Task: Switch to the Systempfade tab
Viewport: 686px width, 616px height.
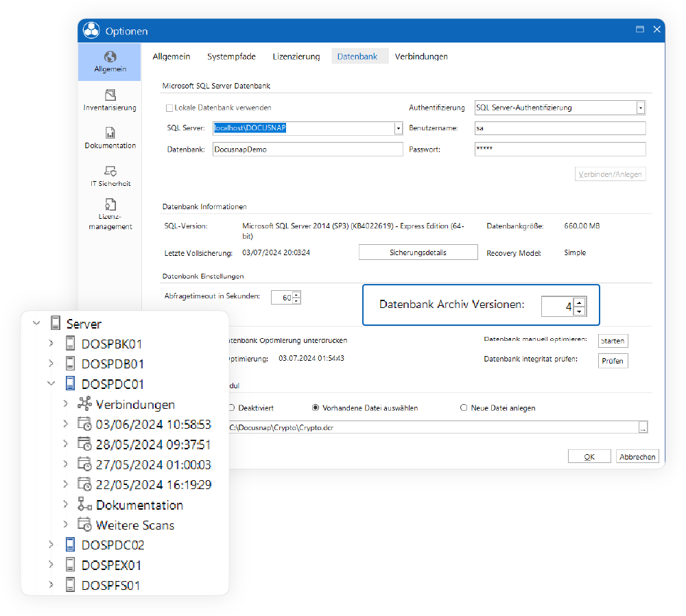Action: pos(231,56)
